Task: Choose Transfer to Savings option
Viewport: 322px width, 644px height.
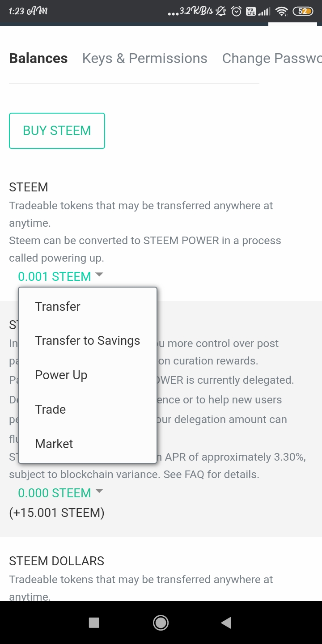Action: [88, 341]
